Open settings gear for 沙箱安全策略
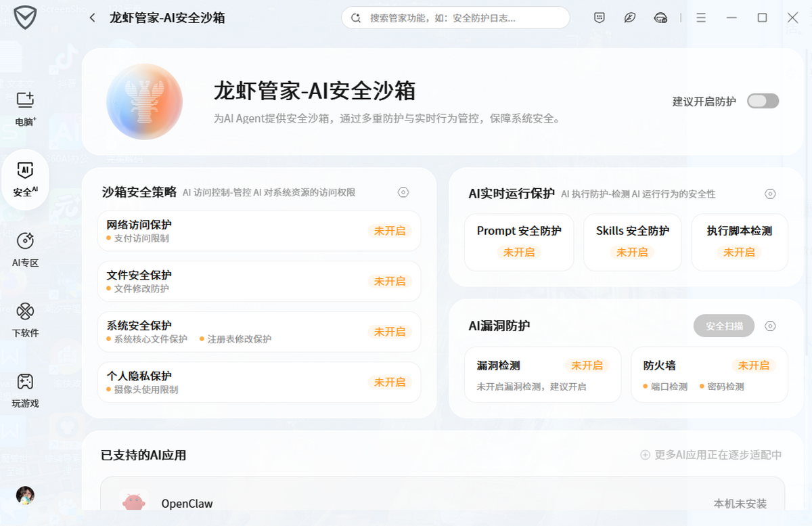This screenshot has width=812, height=526. [403, 193]
